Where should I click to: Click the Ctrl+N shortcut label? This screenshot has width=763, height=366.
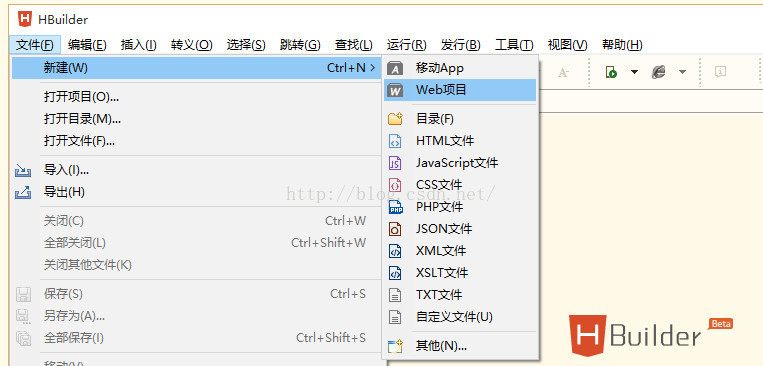pyautogui.click(x=346, y=68)
